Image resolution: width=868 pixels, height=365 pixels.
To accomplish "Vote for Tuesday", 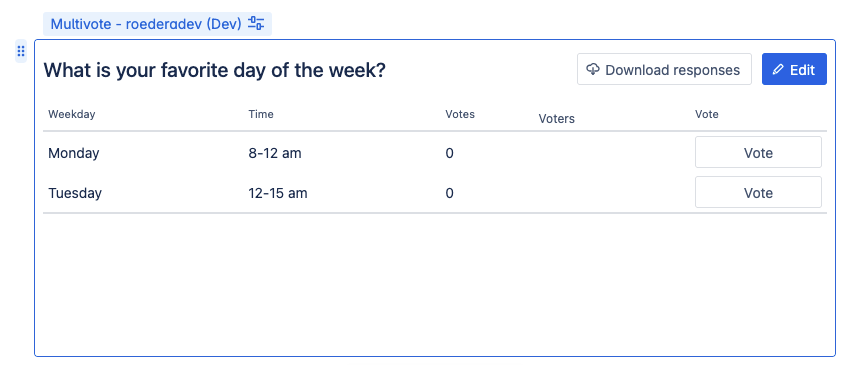I will 758,192.
